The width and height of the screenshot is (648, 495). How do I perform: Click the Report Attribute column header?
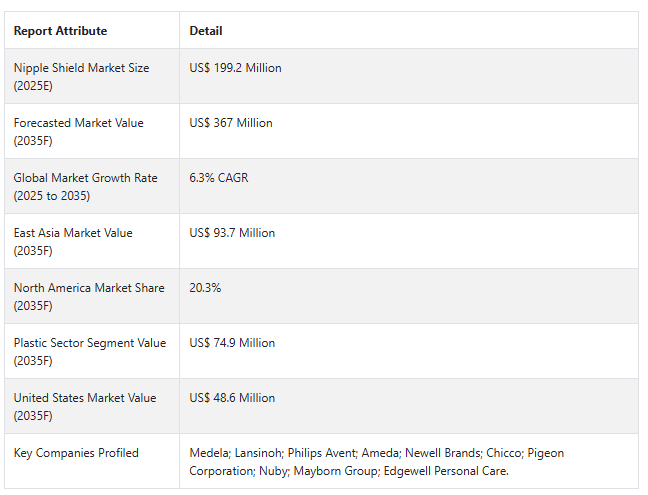coord(60,31)
